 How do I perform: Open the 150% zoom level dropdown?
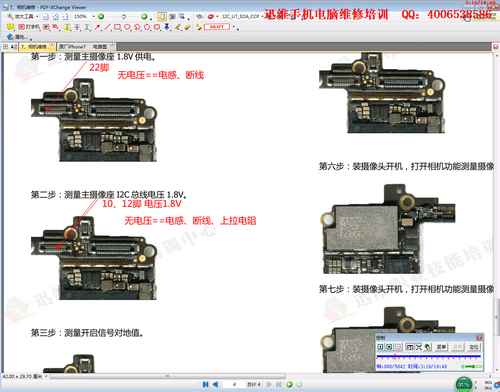coord(94,16)
